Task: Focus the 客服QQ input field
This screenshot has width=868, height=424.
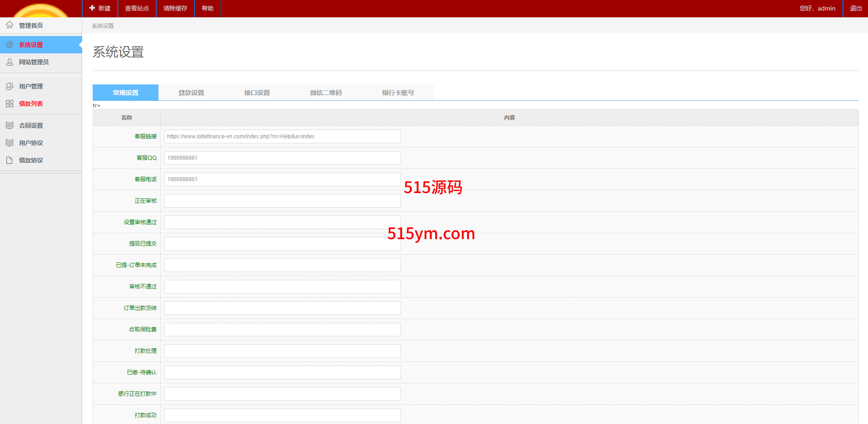Action: pyautogui.click(x=282, y=158)
